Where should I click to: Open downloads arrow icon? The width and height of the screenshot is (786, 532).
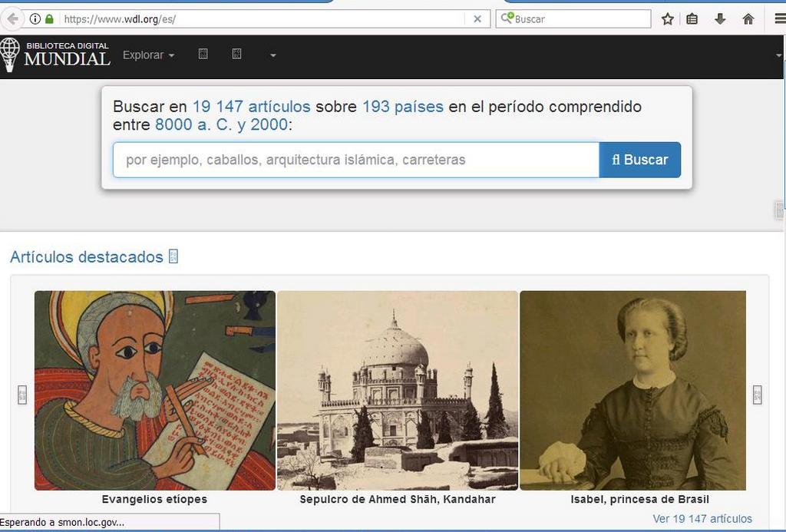720,19
